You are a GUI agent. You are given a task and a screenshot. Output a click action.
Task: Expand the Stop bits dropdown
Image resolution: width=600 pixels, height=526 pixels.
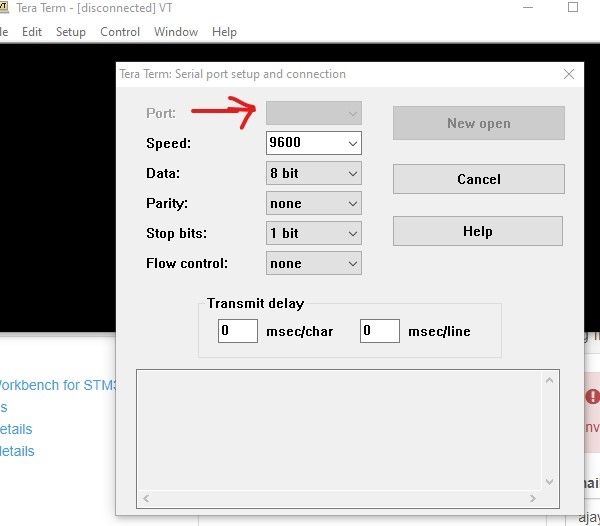coord(314,233)
